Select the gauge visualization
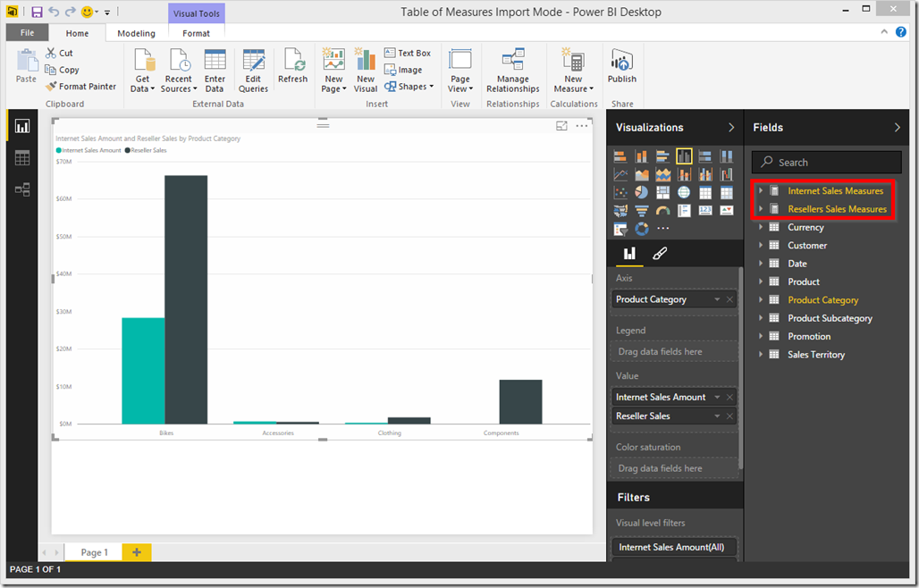 pyautogui.click(x=662, y=211)
